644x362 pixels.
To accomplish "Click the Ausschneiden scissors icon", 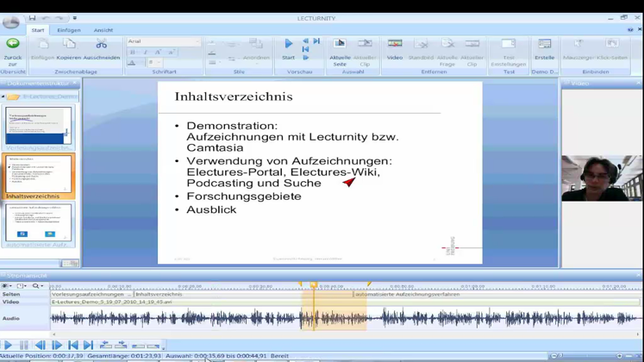I will (102, 45).
